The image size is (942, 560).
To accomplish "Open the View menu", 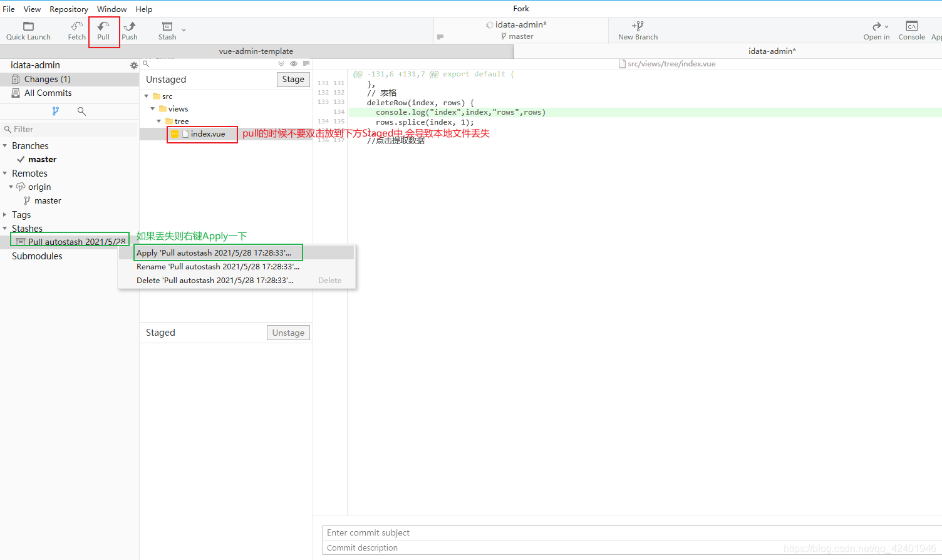I will click(x=32, y=9).
